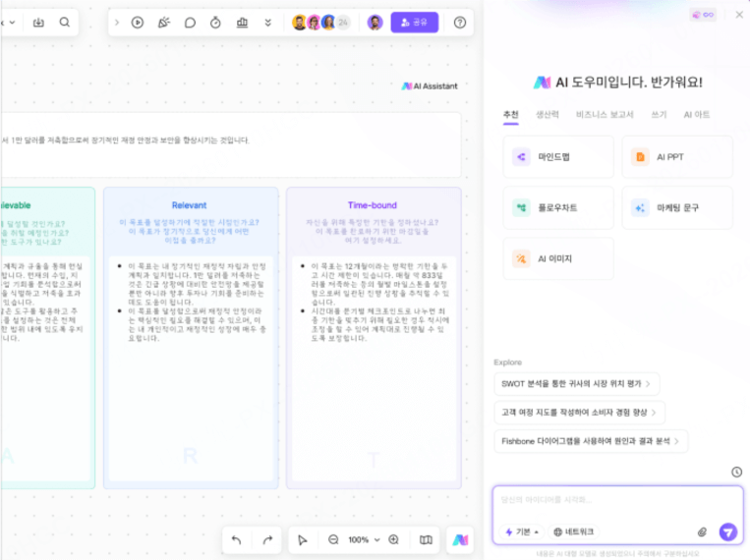Screen dimensions: 751x560
Task: Open the timer icon
Action: (215, 22)
